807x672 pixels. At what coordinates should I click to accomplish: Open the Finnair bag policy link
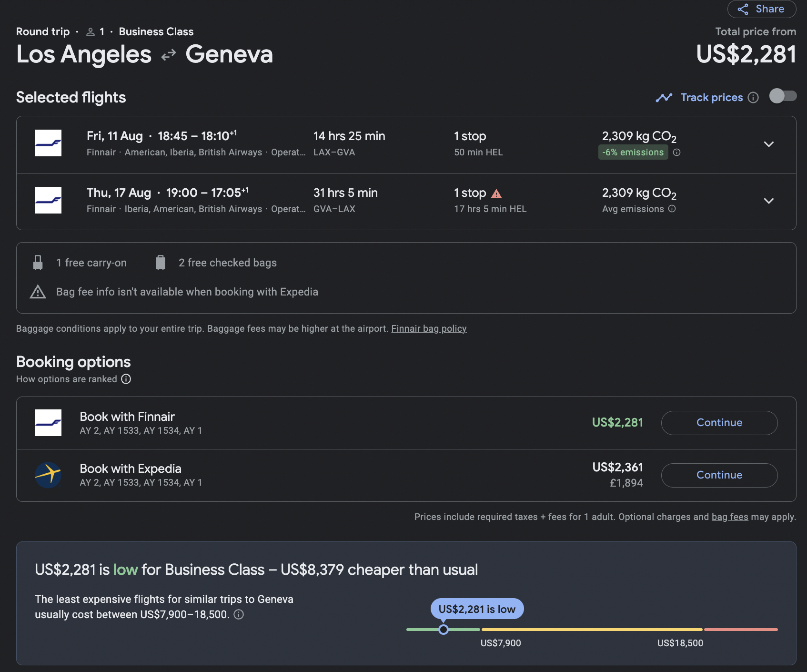click(429, 328)
